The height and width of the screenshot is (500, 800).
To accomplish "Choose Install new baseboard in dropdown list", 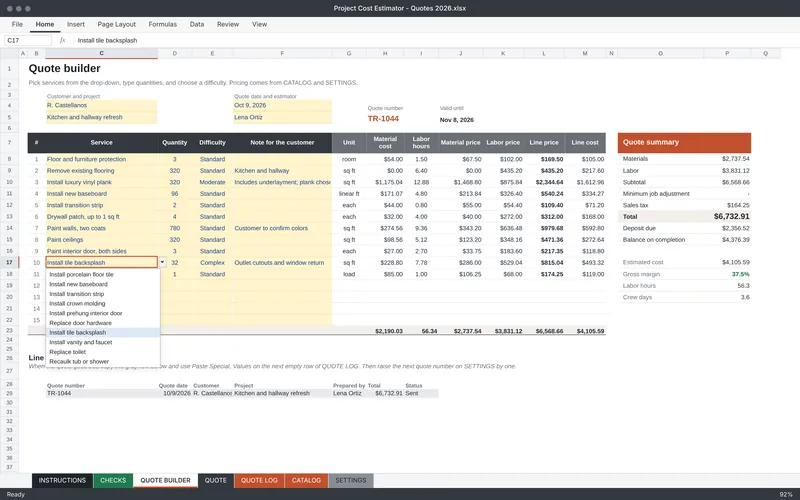I will pyautogui.click(x=103, y=284).
